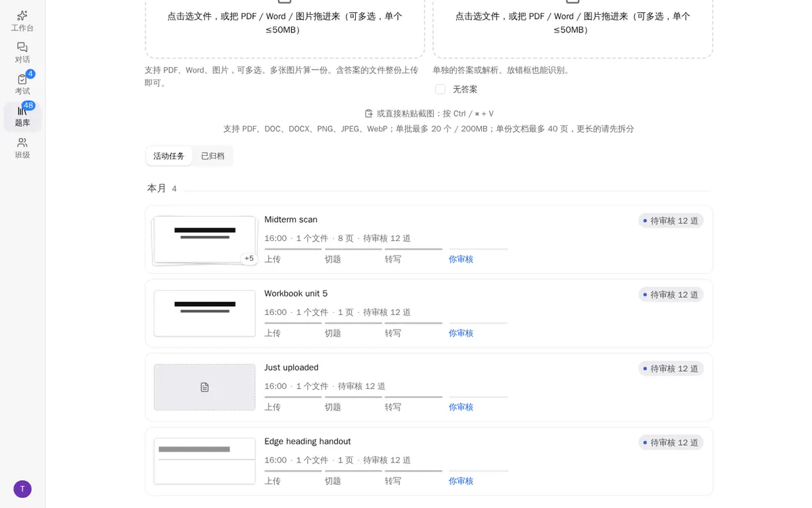Screen dimensions: 812x508
Task: Click 你审核 in Edge heading handout row
Action: tap(461, 480)
